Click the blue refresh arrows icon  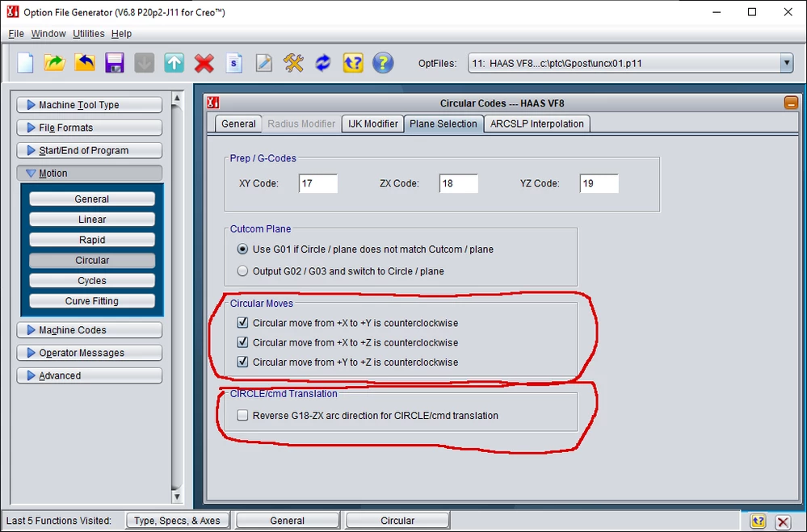click(323, 63)
